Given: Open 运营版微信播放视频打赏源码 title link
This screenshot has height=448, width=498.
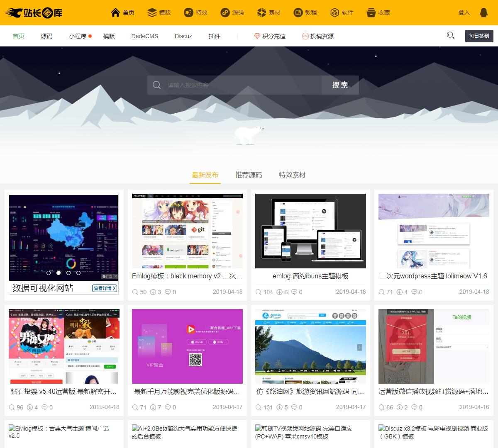Looking at the screenshot, I should (434, 392).
